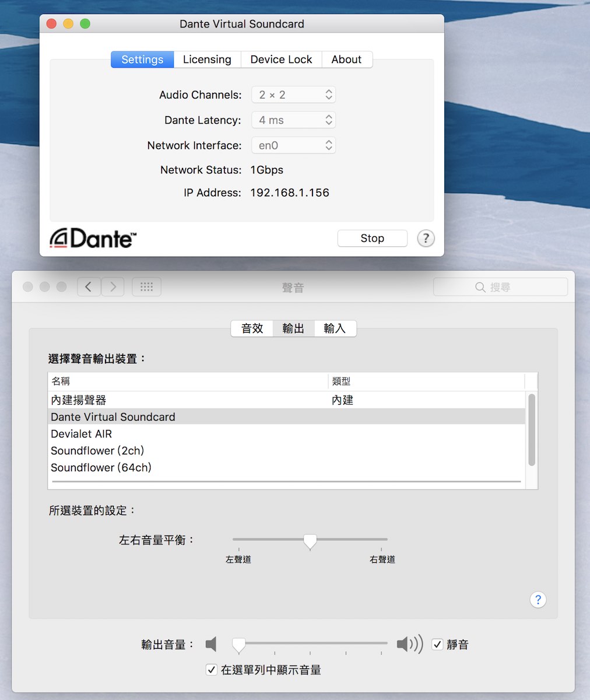
Task: Click Sound preferences help question mark
Action: pyautogui.click(x=538, y=600)
